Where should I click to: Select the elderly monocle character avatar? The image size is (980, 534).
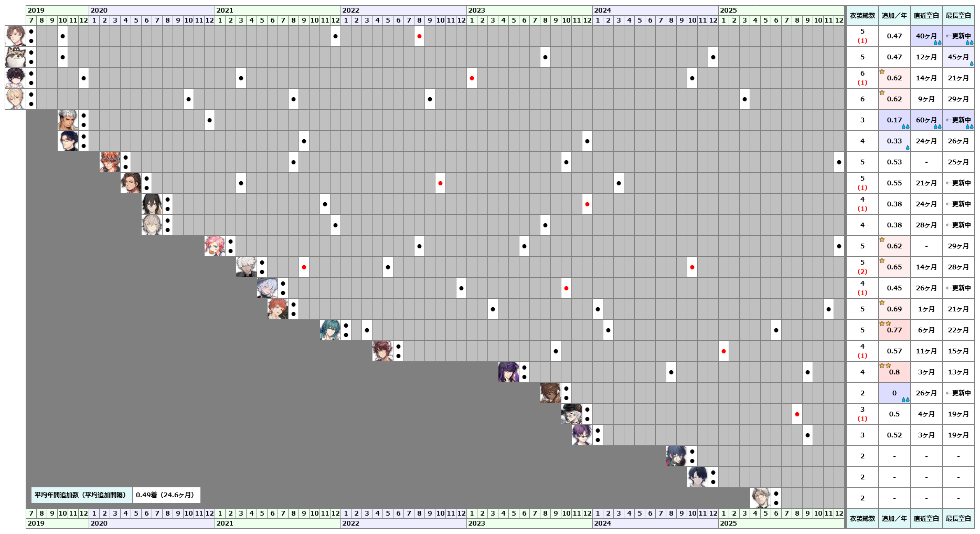coord(760,498)
